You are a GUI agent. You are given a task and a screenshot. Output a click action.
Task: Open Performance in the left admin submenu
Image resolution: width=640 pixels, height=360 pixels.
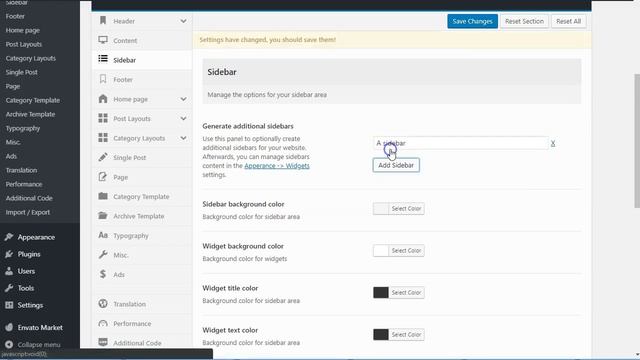coord(24,184)
